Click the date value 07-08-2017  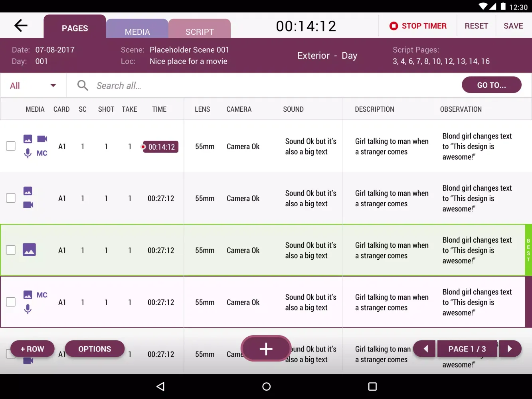pos(55,50)
